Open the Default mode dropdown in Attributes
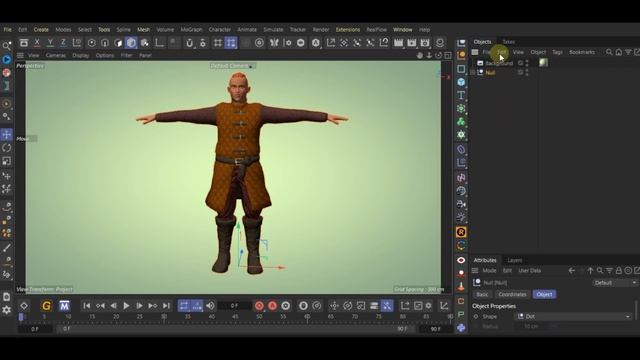This screenshot has width=640, height=360. 615,282
